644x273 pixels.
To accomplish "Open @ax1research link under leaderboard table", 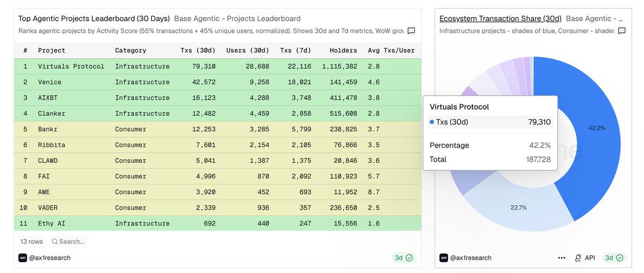I will click(x=50, y=258).
